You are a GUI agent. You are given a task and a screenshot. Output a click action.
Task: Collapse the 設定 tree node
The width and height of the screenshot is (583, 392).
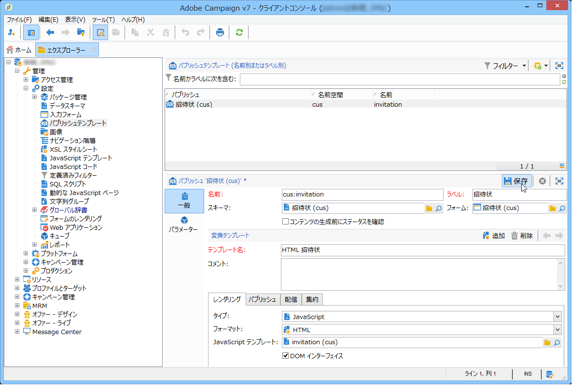(x=26, y=88)
